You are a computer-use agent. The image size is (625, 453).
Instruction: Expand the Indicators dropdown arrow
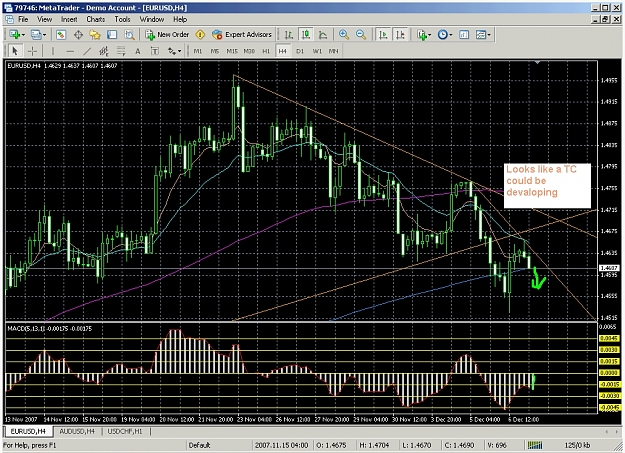(430, 35)
